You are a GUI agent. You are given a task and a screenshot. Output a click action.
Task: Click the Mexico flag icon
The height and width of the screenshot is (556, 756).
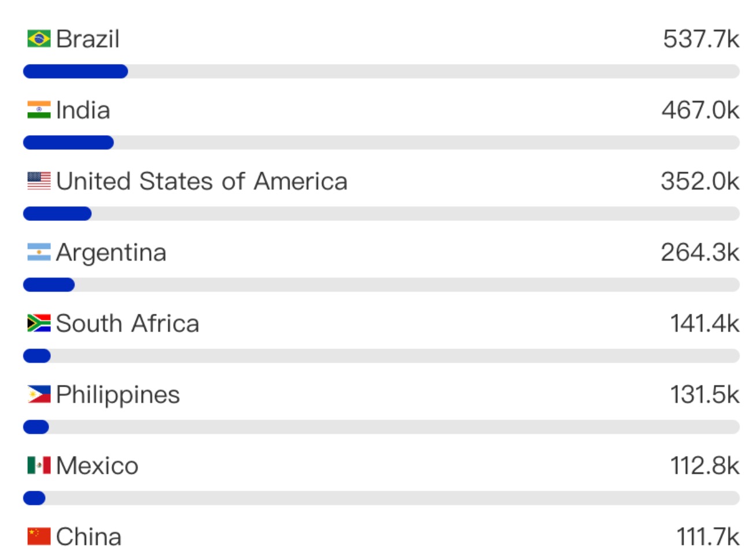click(x=39, y=465)
